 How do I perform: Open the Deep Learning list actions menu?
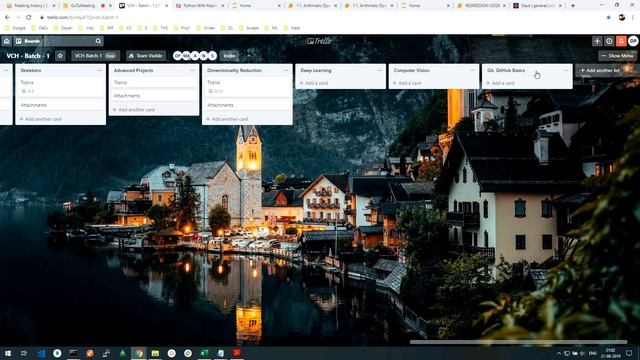click(379, 70)
